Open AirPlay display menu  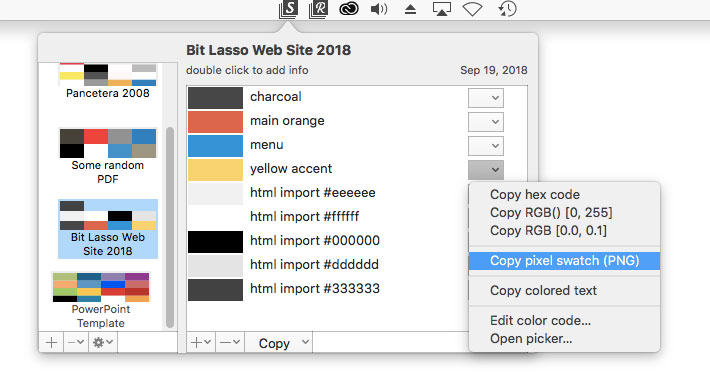(x=441, y=9)
